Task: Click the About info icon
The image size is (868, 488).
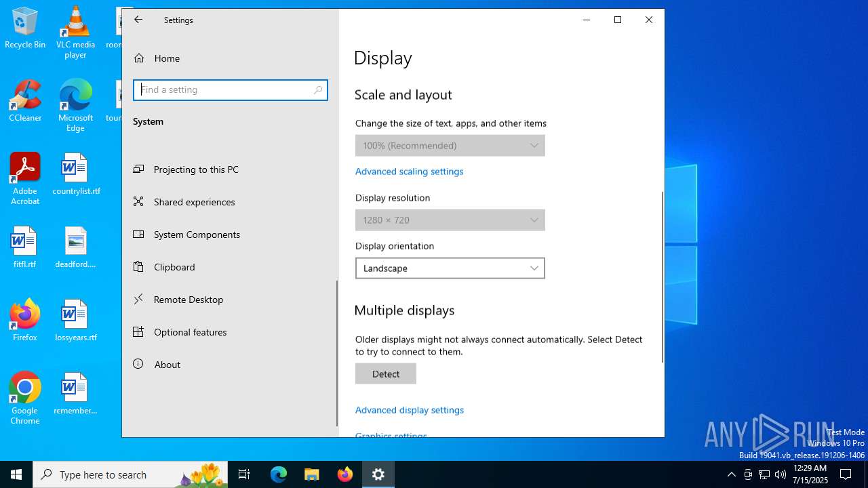Action: (x=138, y=364)
